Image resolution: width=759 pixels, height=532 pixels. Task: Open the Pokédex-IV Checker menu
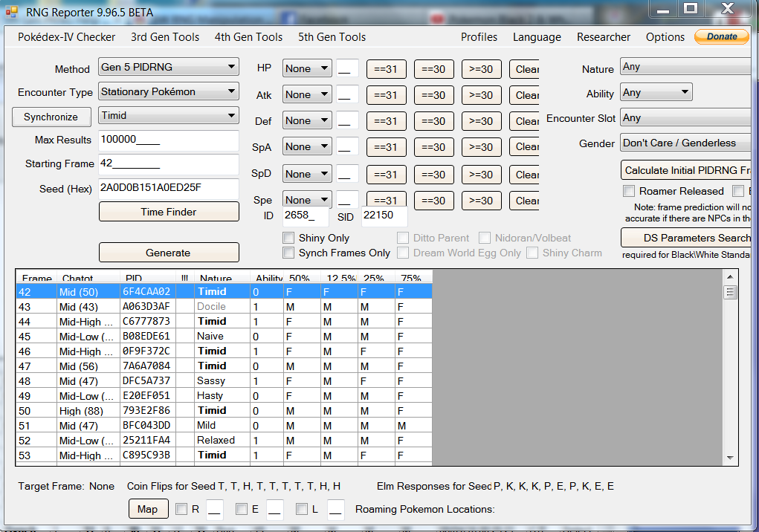(x=66, y=37)
